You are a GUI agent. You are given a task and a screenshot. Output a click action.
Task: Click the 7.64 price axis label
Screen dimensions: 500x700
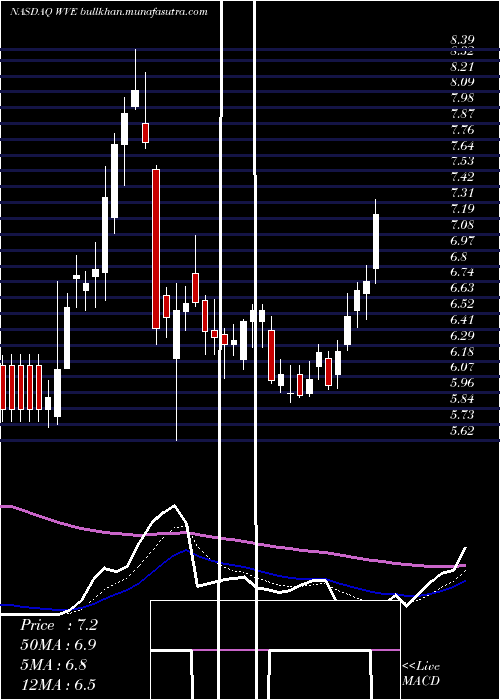click(x=462, y=146)
